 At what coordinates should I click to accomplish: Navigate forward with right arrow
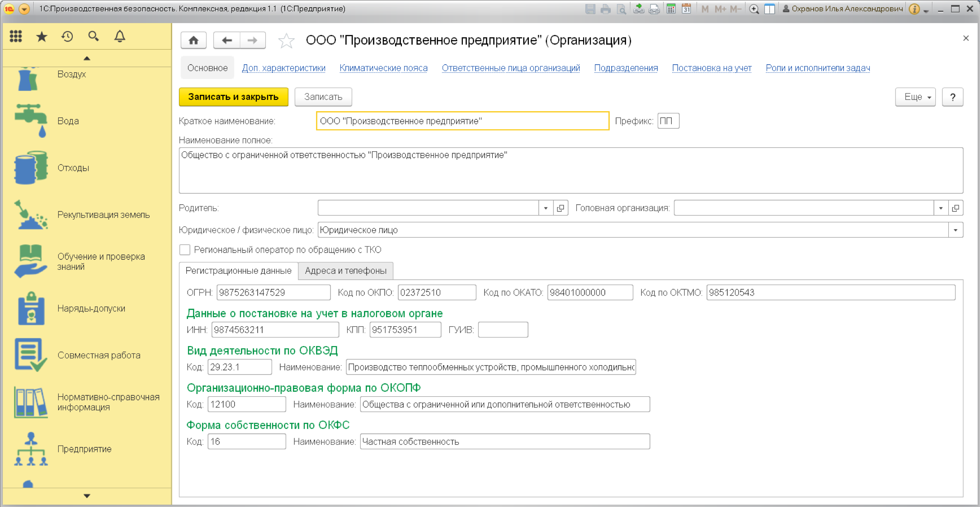(253, 40)
